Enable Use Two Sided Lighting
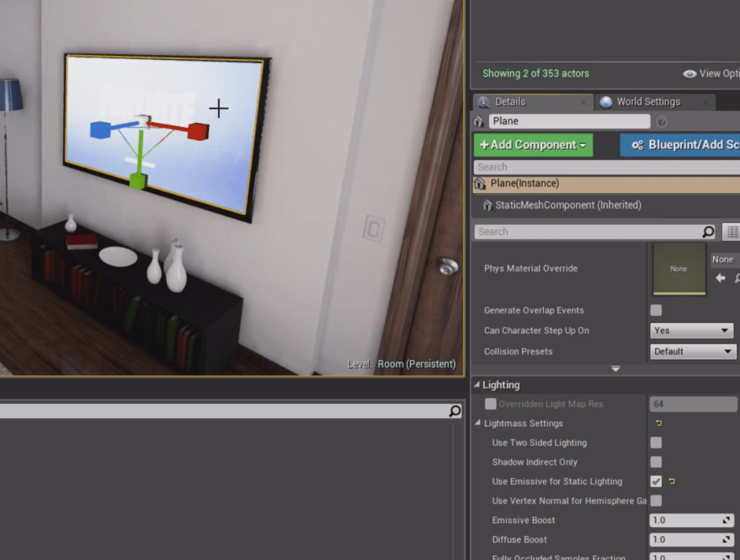 (656, 443)
